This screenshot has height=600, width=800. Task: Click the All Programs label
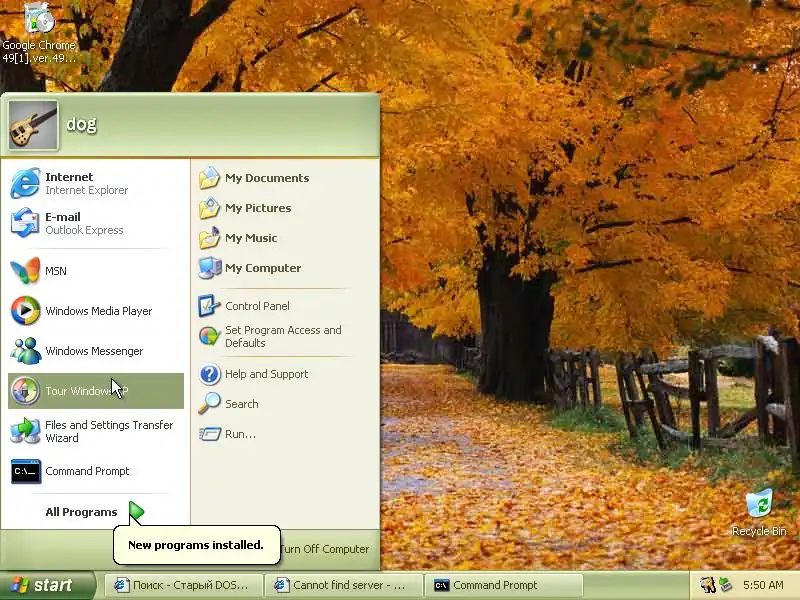click(x=81, y=512)
